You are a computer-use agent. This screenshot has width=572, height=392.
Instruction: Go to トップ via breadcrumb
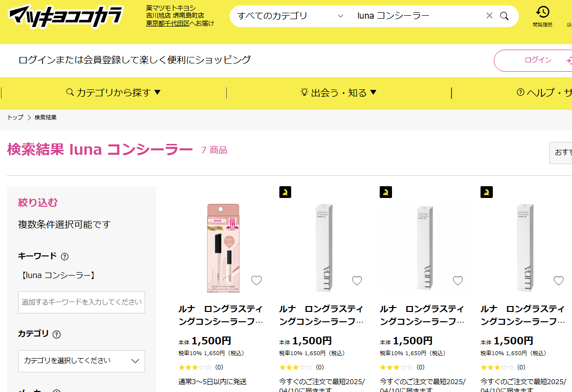(15, 117)
